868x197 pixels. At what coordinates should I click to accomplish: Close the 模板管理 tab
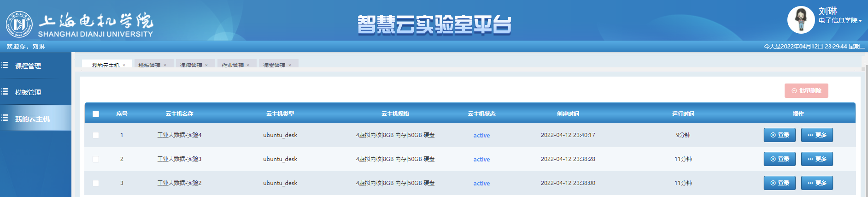165,65
